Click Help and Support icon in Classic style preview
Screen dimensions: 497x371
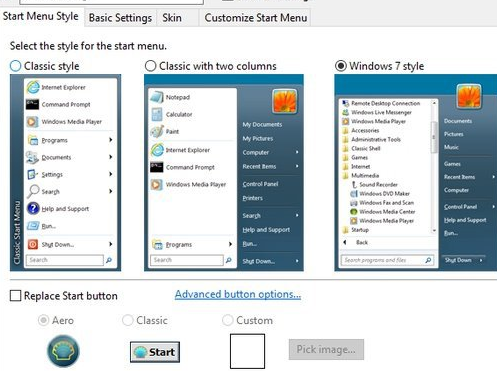coord(33,209)
